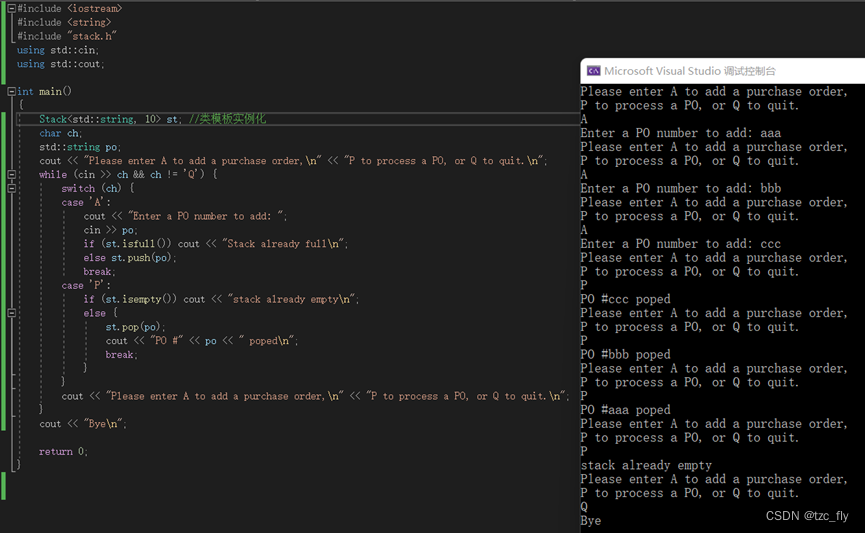This screenshot has width=865, height=533.
Task: Click the green //类模板实例化 comment
Action: click(227, 119)
